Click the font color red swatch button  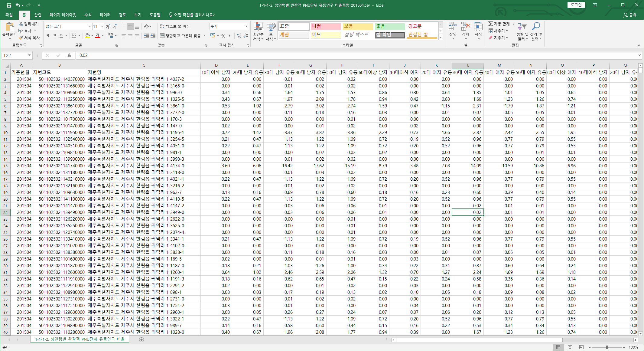pos(97,36)
